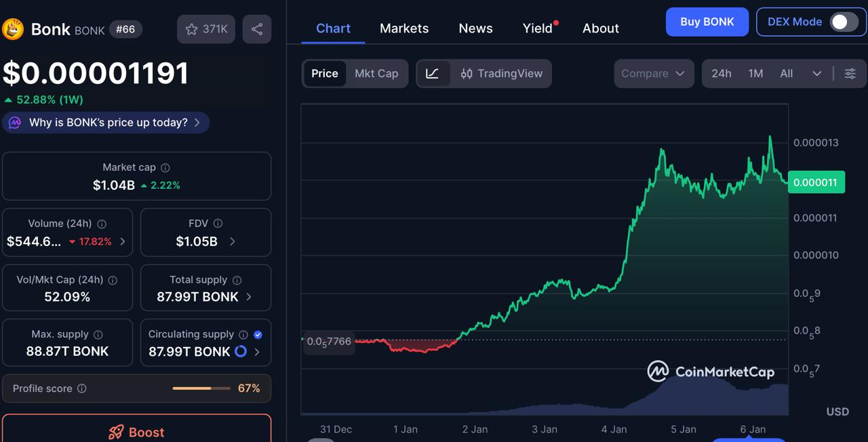
Task: Click the FDV info icon
Action: [x=216, y=223]
